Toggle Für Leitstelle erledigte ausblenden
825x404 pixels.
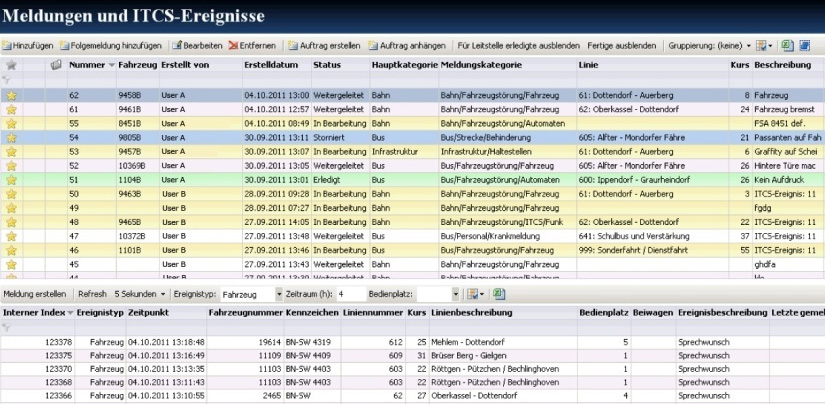(518, 46)
